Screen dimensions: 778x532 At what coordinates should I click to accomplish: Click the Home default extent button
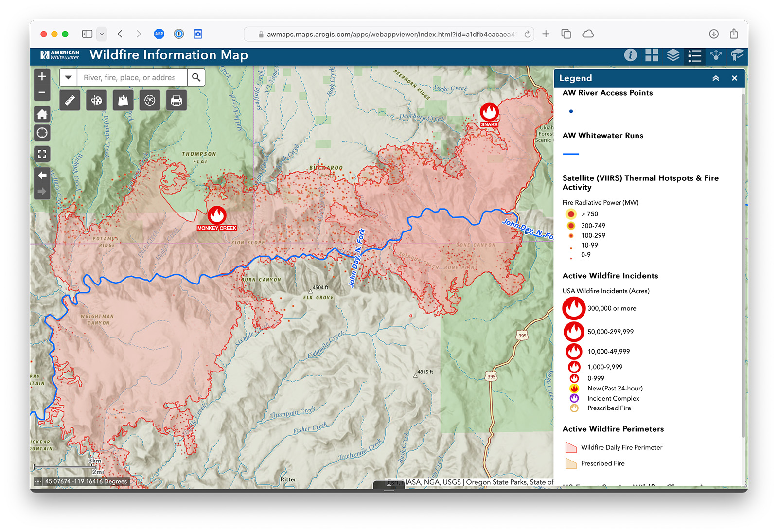click(42, 114)
